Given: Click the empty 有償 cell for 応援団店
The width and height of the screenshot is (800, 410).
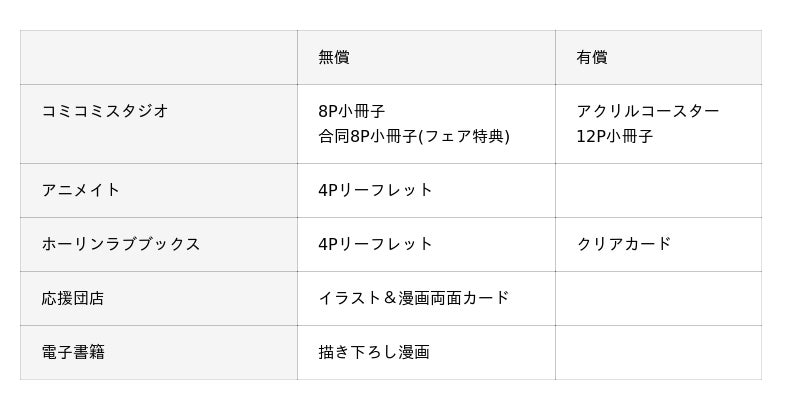Looking at the screenshot, I should 658,298.
